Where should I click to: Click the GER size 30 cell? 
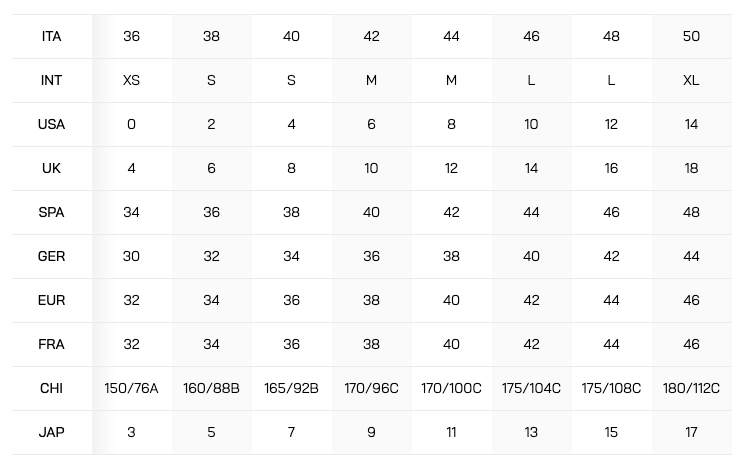(x=132, y=256)
